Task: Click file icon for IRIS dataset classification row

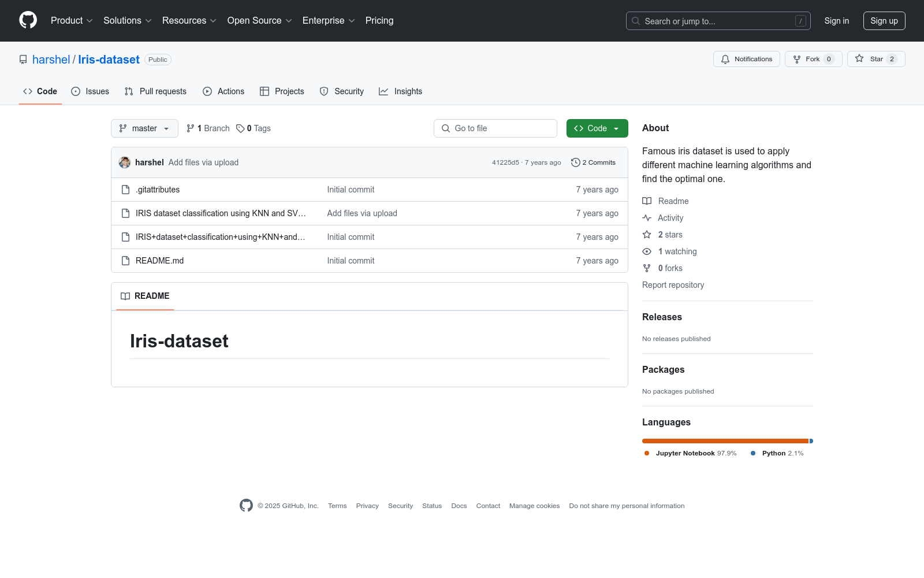Action: coord(125,213)
